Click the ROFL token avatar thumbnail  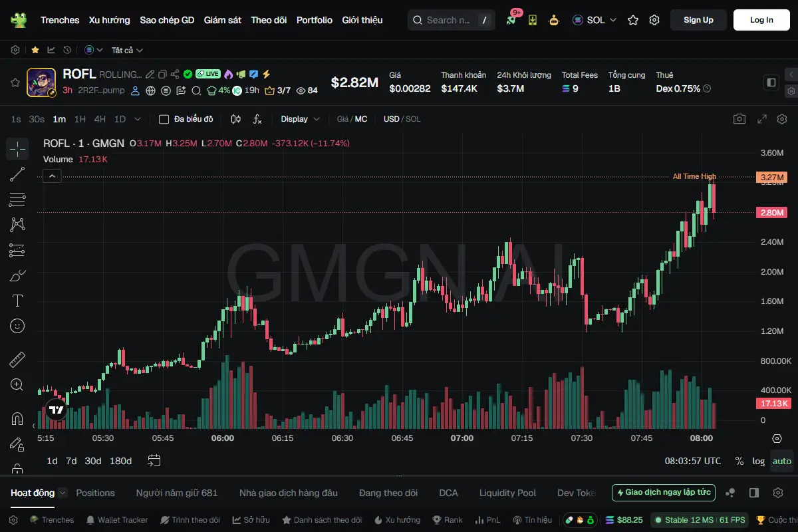coord(41,82)
